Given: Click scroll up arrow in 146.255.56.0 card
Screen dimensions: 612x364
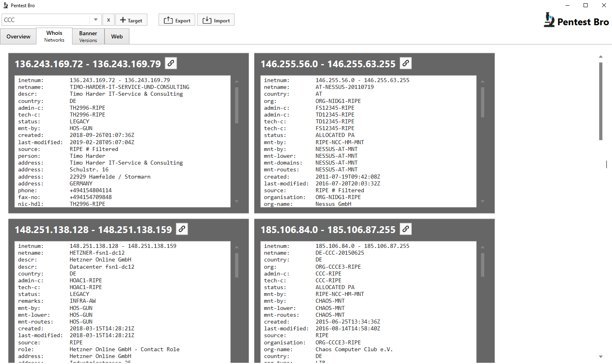Looking at the screenshot, I should pos(483,81).
